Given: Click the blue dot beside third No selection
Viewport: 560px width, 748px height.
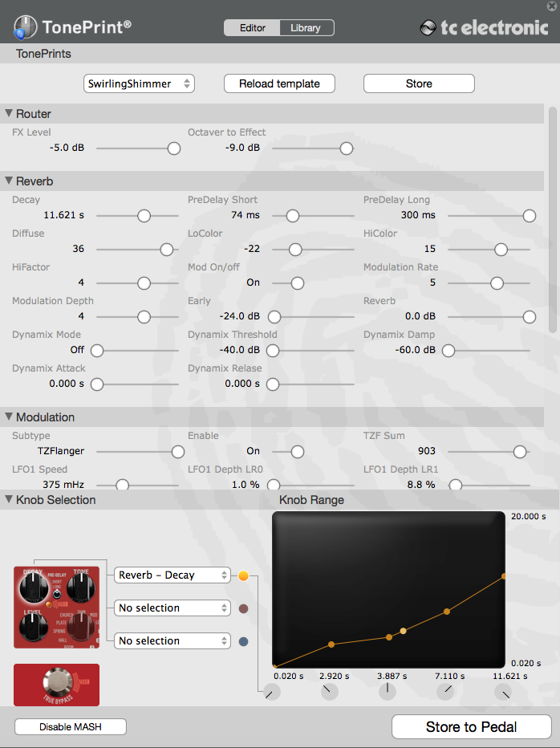Looking at the screenshot, I should pos(243,641).
